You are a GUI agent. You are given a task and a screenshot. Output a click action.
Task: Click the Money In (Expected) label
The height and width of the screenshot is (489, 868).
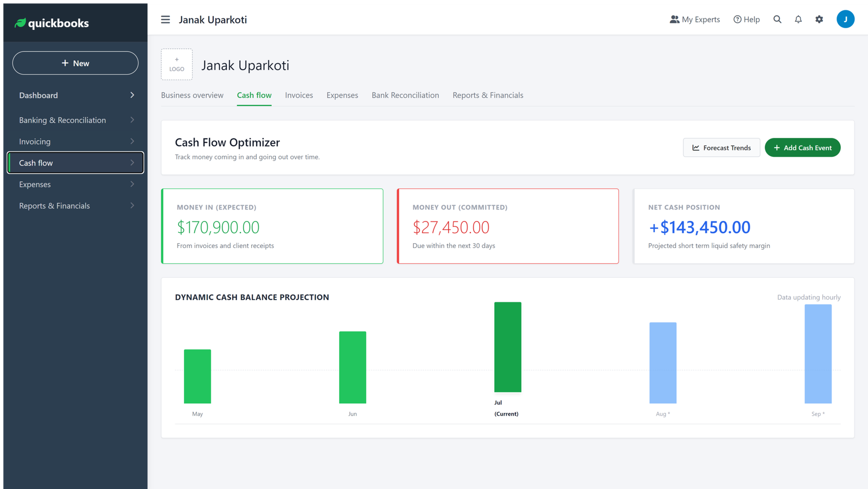tap(216, 207)
